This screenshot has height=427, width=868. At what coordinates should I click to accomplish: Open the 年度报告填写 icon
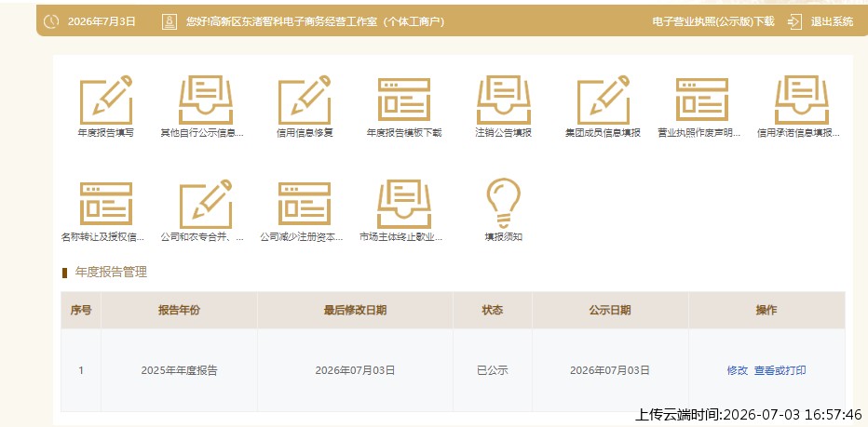pyautogui.click(x=106, y=100)
